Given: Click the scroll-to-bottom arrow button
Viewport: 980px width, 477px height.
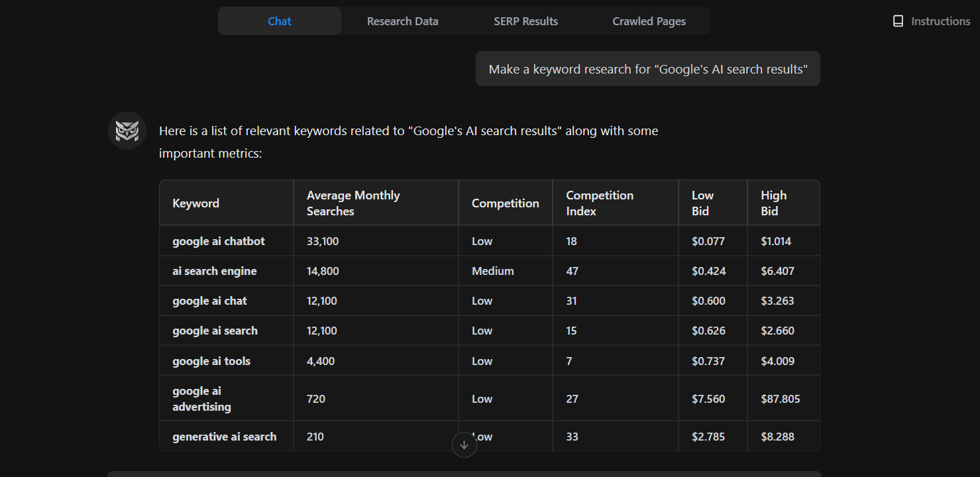Looking at the screenshot, I should coord(464,445).
